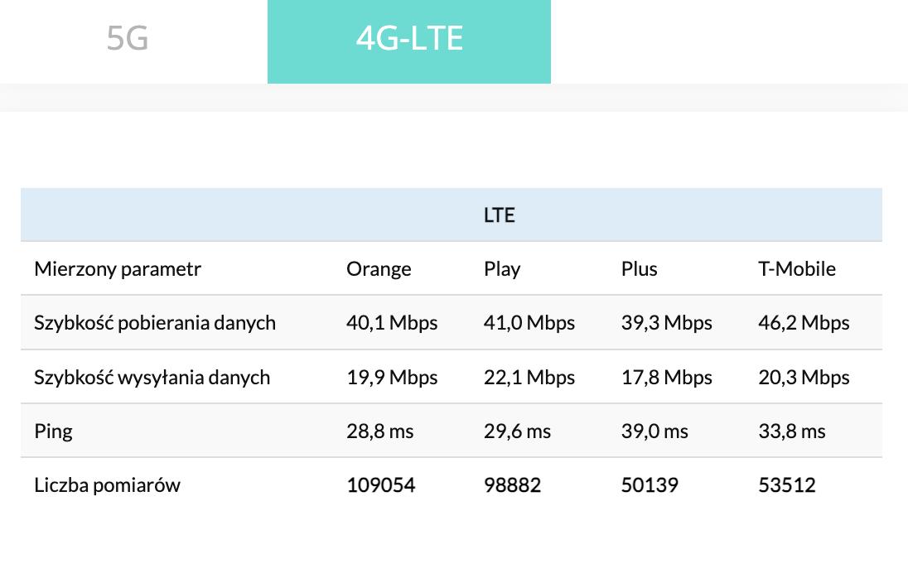The width and height of the screenshot is (908, 588).
Task: Click the Liczba pomiarów row label
Action: point(107,485)
